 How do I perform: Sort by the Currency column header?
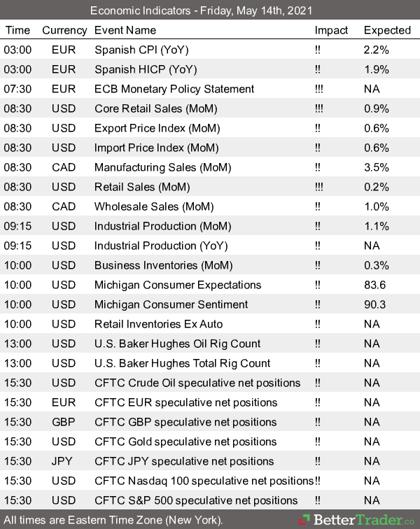pyautogui.click(x=64, y=30)
